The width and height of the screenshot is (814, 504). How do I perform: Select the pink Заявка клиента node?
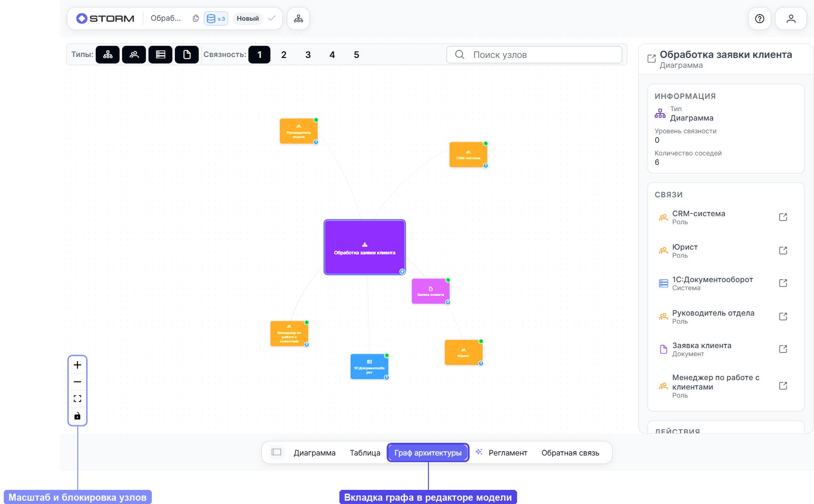[430, 291]
